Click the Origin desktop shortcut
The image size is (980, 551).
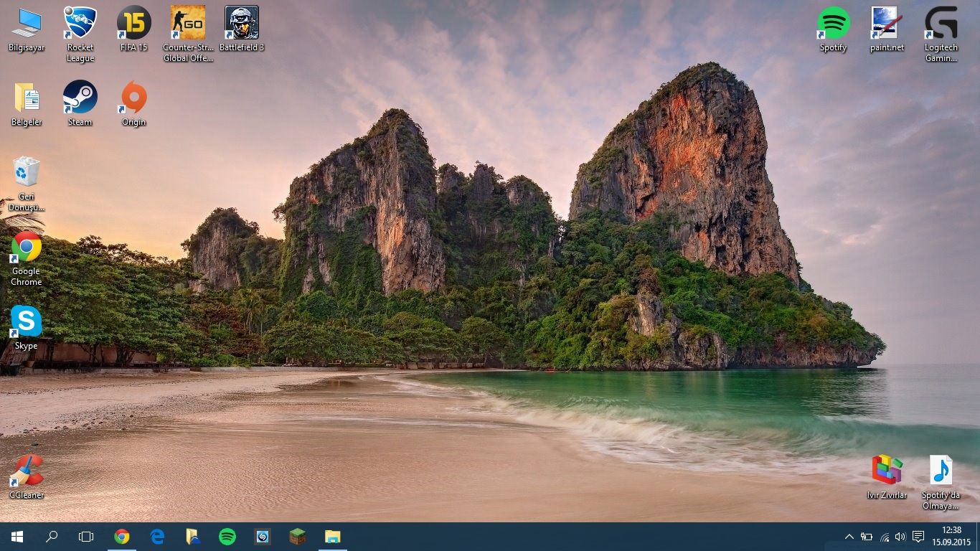(x=134, y=104)
